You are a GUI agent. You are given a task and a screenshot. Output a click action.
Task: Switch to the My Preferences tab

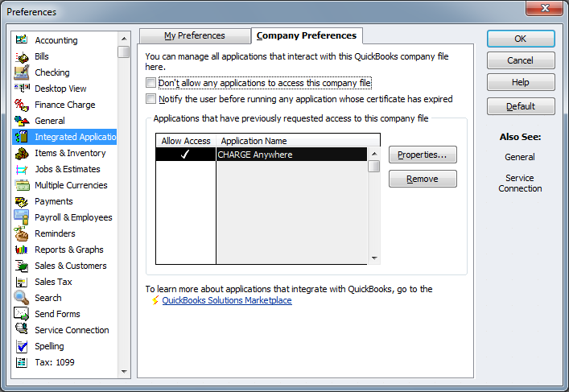[x=195, y=35]
